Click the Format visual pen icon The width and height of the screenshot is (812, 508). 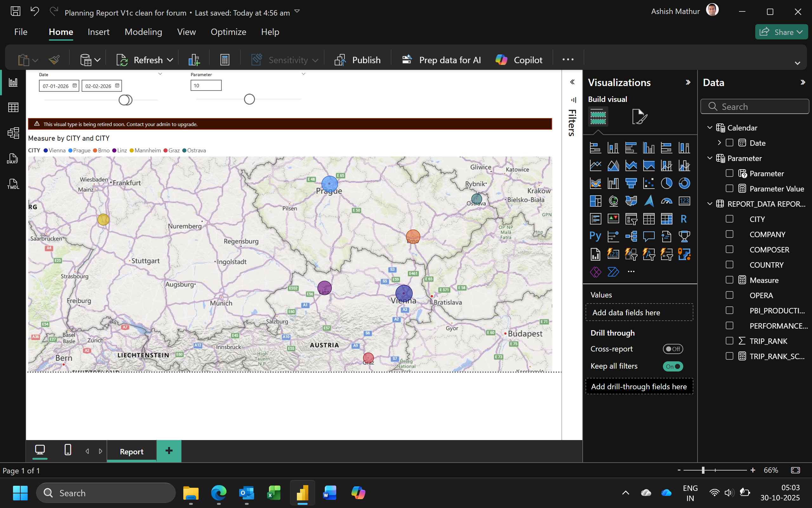(x=639, y=117)
